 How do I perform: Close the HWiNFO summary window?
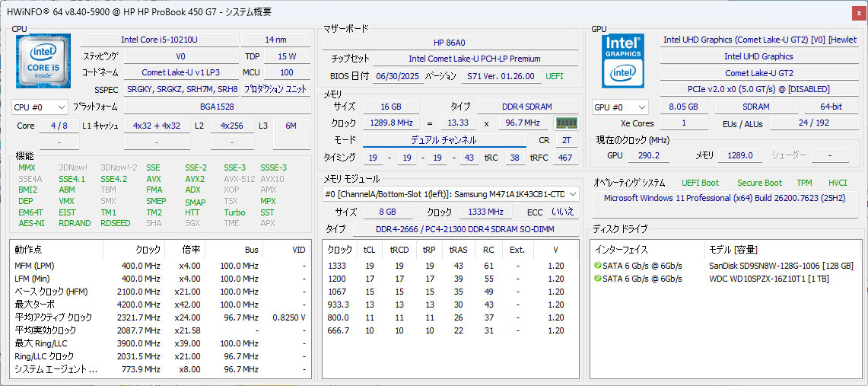(859, 12)
